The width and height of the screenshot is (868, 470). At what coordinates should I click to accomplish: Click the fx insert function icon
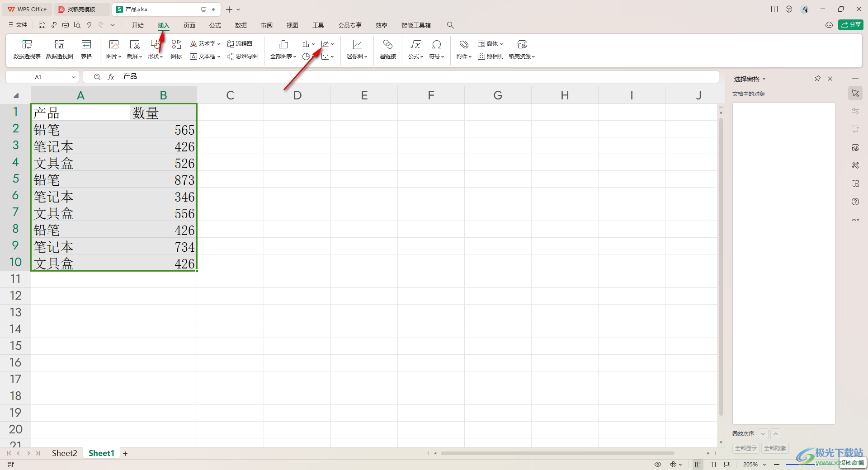(111, 77)
